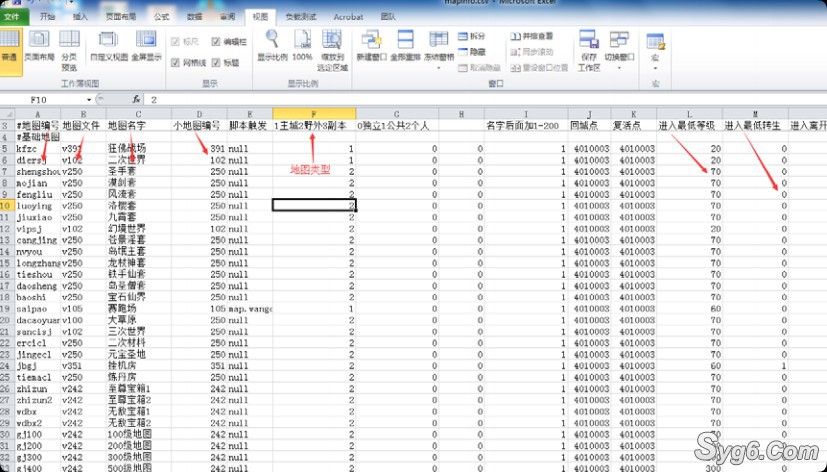Switch to the 开始 Home tab
The image size is (827, 472).
(47, 17)
